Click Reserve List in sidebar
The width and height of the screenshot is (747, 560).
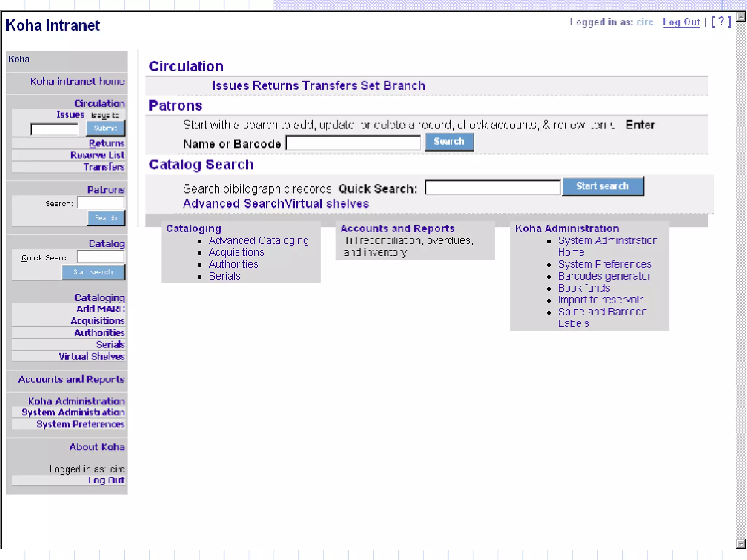coord(97,155)
